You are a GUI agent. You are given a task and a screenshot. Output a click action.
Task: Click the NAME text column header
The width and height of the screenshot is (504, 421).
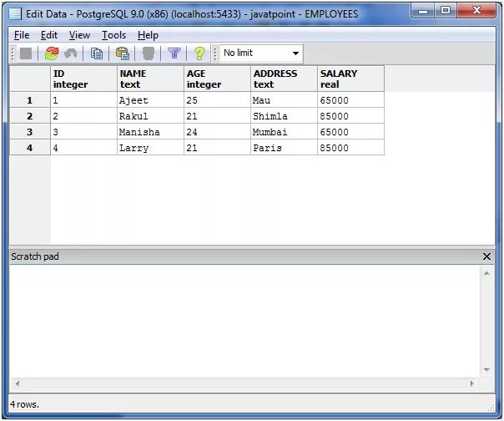(151, 79)
